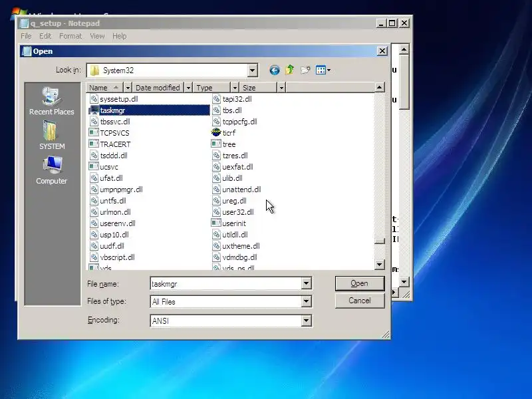Viewport: 532px width, 399px height.
Task: Open Notepad Format menu
Action: coord(70,36)
